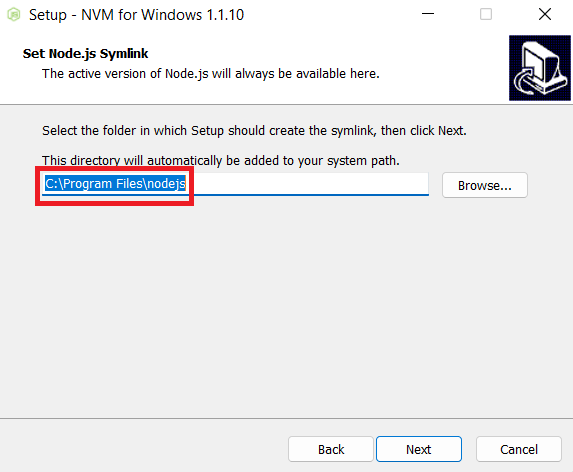Continue with the Next button
Viewport: 573px width, 472px height.
[419, 449]
